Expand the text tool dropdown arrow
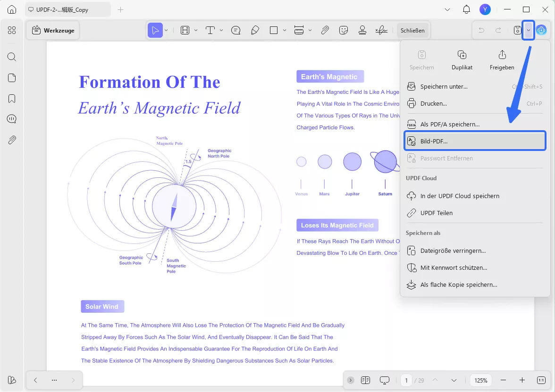Screen dimensions: 555x392 pos(221,30)
